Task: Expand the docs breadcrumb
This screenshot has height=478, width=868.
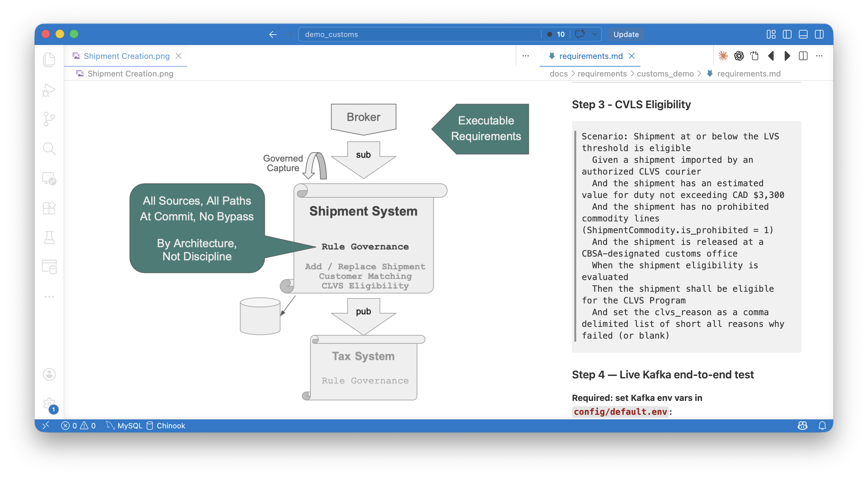Action: click(x=558, y=74)
